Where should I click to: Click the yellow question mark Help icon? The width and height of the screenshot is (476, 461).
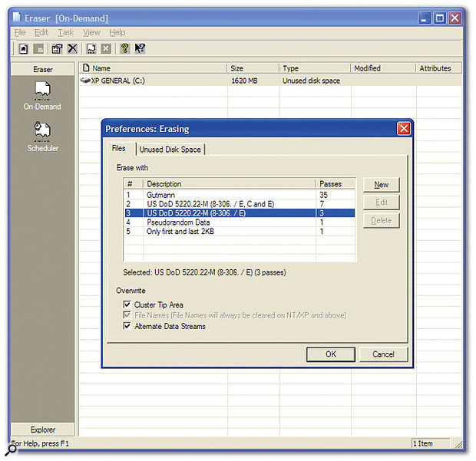[125, 48]
